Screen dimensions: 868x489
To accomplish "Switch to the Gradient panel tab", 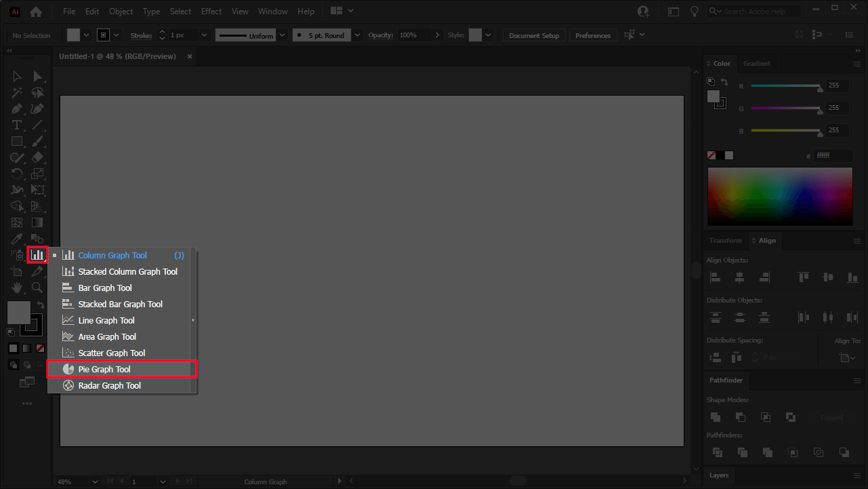I will [756, 63].
